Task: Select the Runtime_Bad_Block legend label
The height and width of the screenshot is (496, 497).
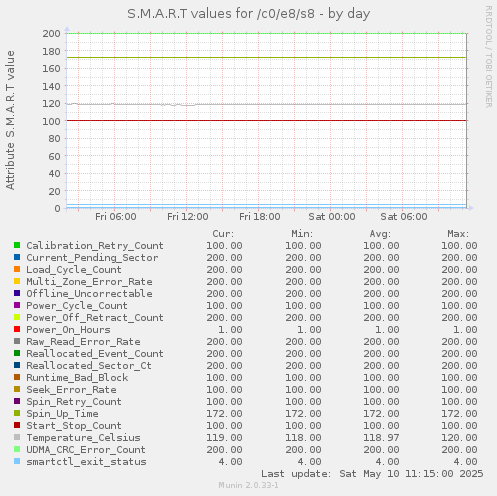Action: 77,378
